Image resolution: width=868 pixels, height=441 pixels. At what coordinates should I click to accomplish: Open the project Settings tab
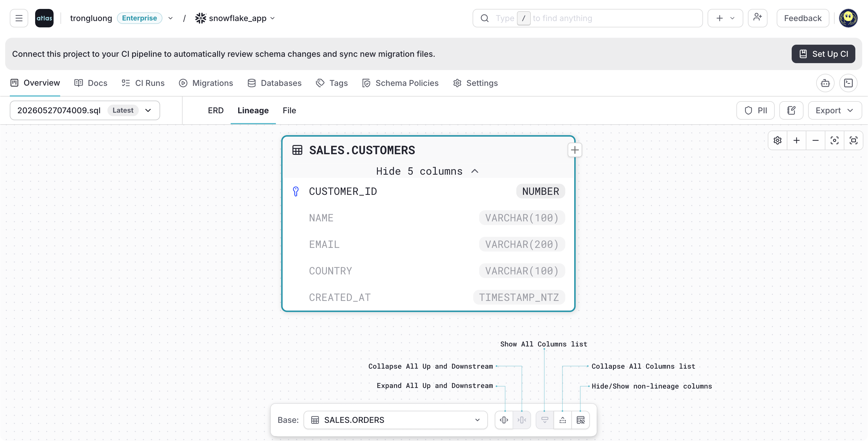tap(475, 83)
